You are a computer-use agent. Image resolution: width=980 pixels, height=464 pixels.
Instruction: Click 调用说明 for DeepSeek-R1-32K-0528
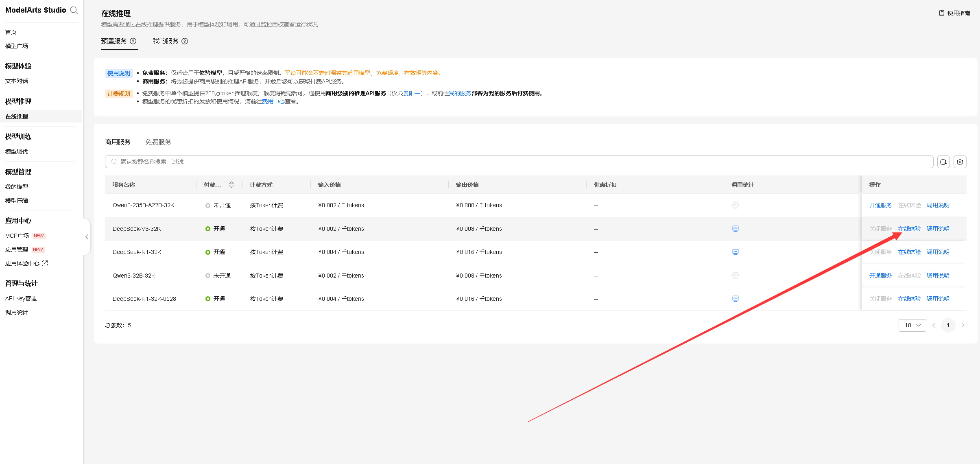point(938,299)
